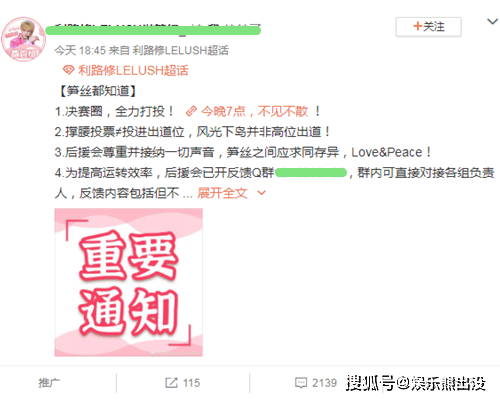Open the 重要通知 image thumbnail
Screen dimensions: 500x400
click(129, 282)
